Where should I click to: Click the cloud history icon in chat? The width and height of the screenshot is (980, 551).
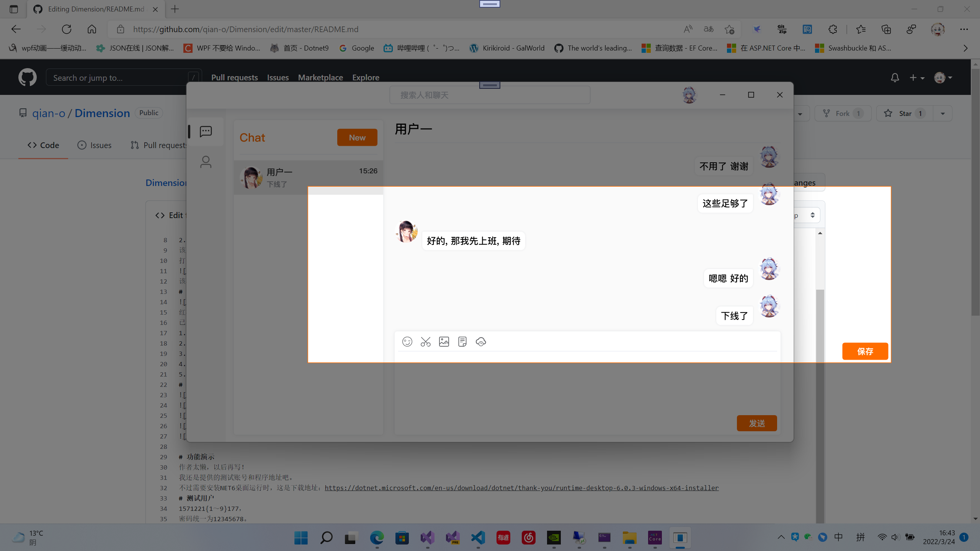coord(481,342)
